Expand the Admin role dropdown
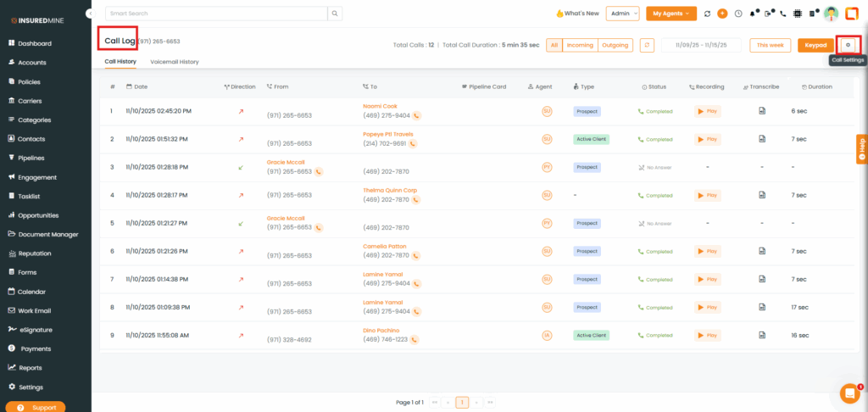The height and width of the screenshot is (412, 868). pyautogui.click(x=623, y=14)
